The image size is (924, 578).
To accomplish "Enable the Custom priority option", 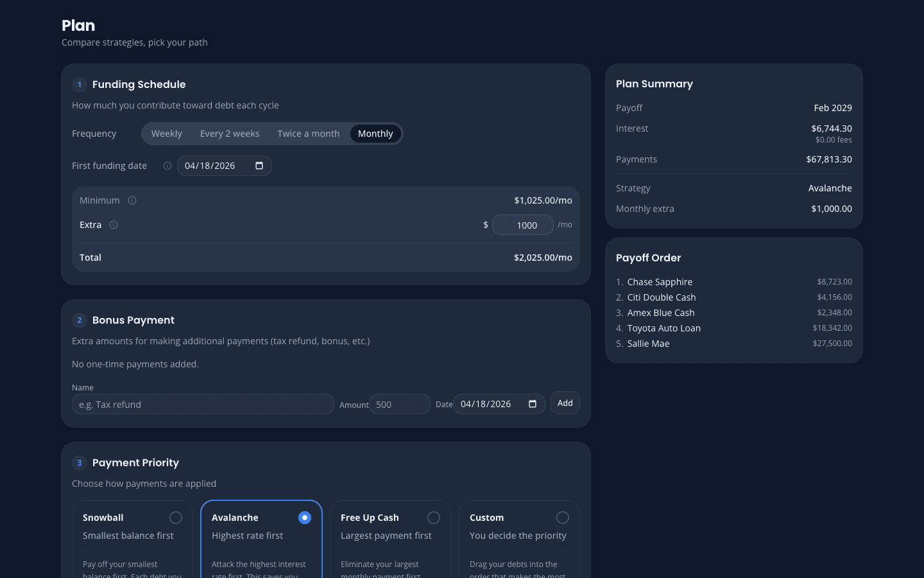I will pyautogui.click(x=563, y=517).
